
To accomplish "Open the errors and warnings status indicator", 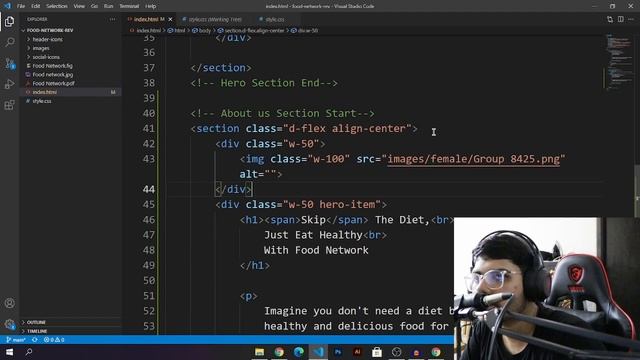I will (54, 340).
